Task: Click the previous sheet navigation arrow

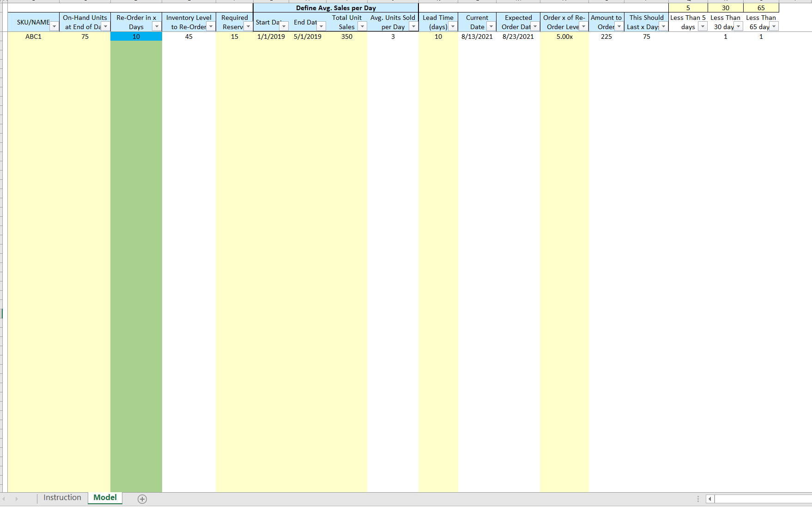Action: point(4,499)
